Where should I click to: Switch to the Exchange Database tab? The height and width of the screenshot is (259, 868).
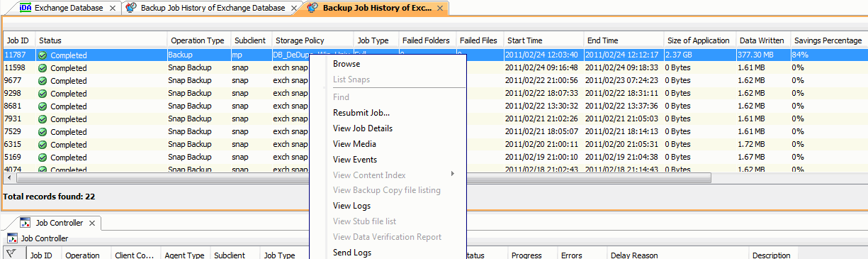pos(69,9)
